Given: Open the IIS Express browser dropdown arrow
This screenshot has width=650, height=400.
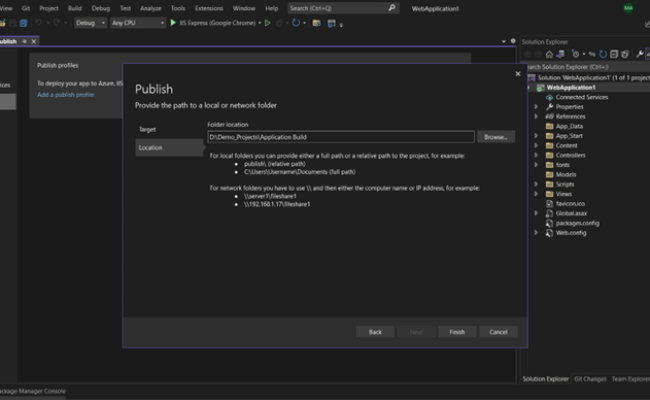Looking at the screenshot, I should [260, 23].
